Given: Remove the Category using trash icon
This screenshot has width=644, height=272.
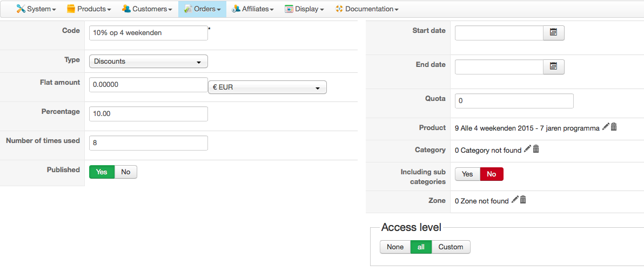Looking at the screenshot, I should (536, 149).
